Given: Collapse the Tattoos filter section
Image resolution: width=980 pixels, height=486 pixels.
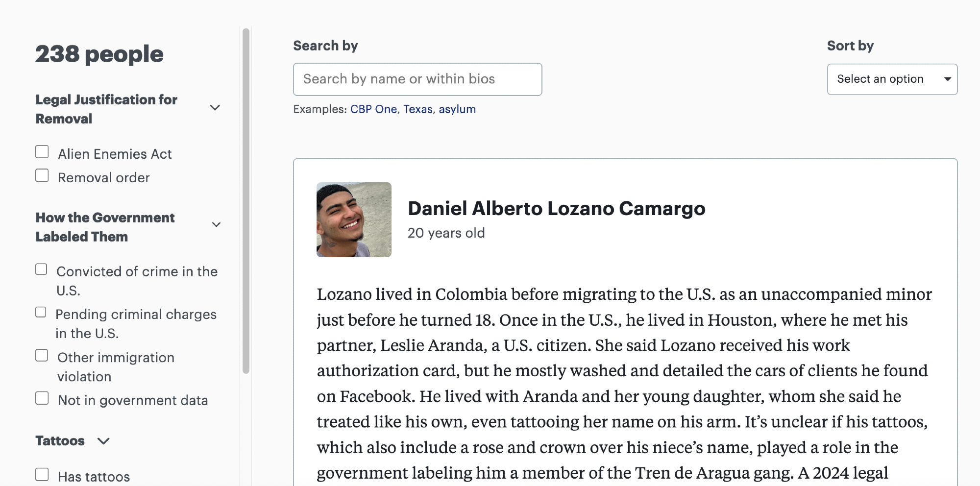Looking at the screenshot, I should 103,441.
